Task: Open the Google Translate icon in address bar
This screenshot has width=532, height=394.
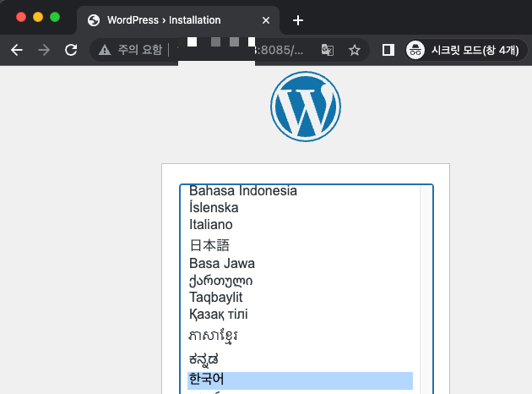Action: 328,50
